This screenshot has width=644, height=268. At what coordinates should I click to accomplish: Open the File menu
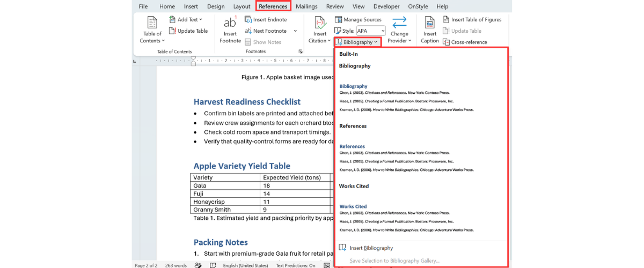coord(143,6)
